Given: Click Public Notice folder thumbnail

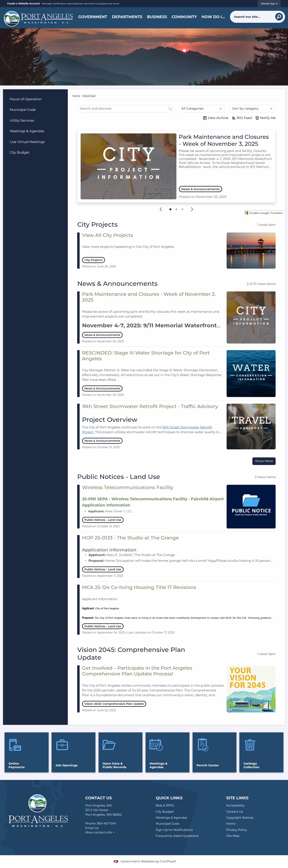Looking at the screenshot, I should [251, 507].
